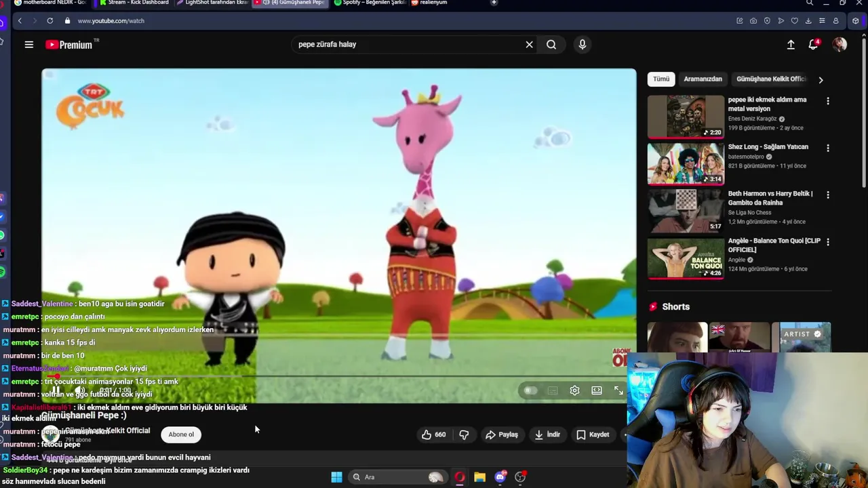
Task: Open File Explorer from the taskbar
Action: click(x=480, y=477)
